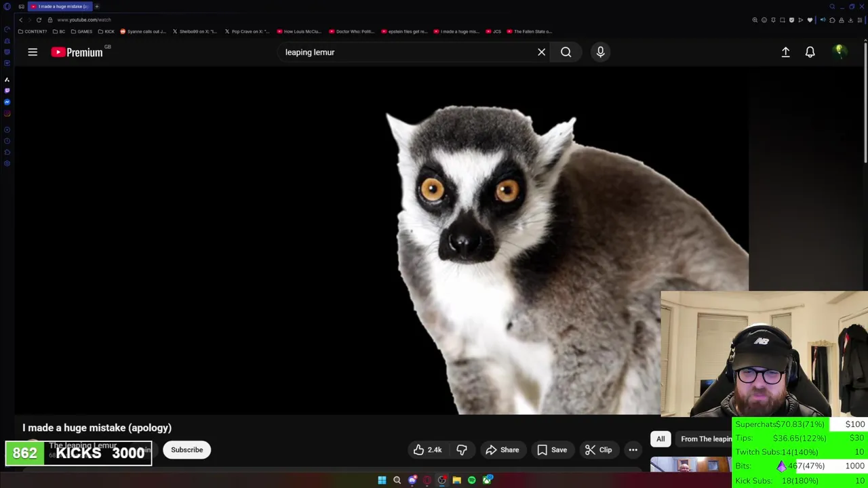This screenshot has height=488, width=868.
Task: Subscribe to The leaping Lemur channel
Action: click(186, 450)
